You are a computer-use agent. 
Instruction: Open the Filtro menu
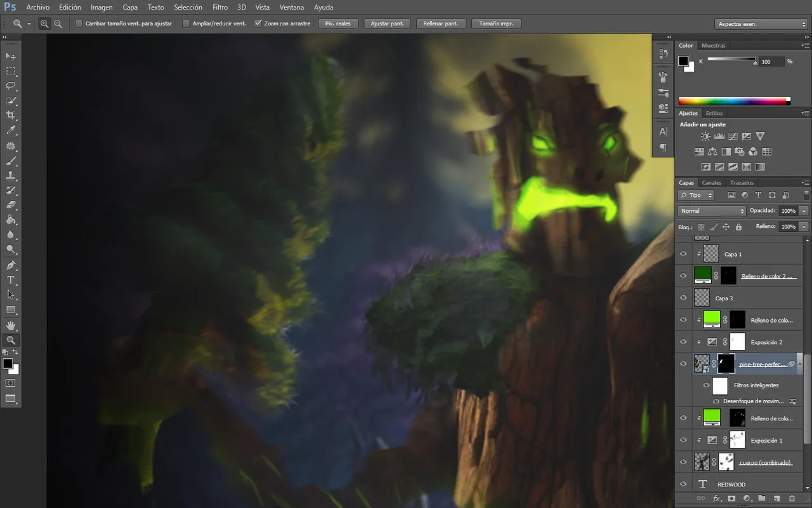pos(220,8)
